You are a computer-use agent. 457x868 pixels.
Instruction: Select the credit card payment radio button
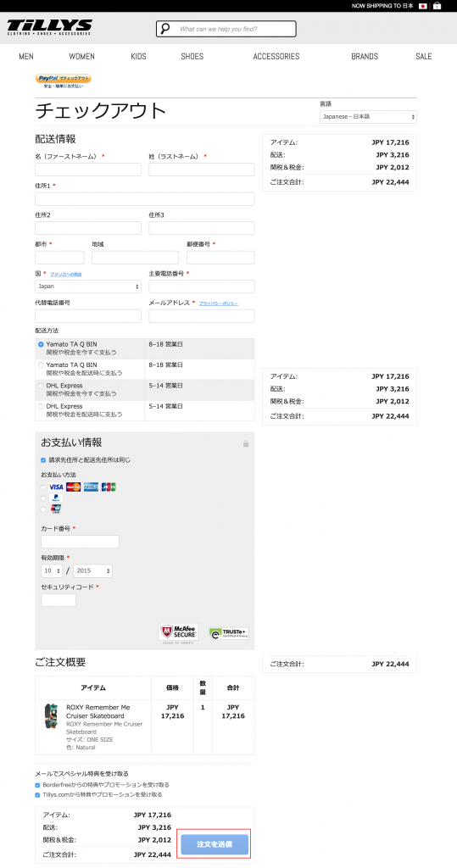tap(44, 487)
